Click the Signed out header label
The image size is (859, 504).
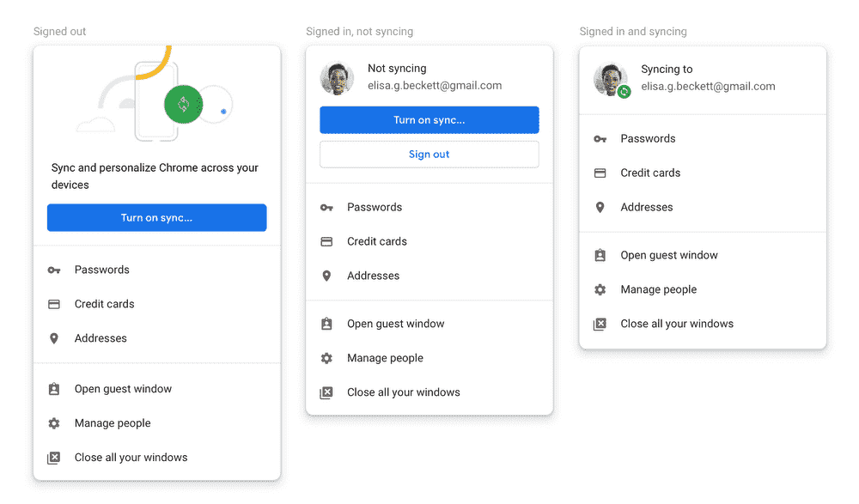point(58,31)
